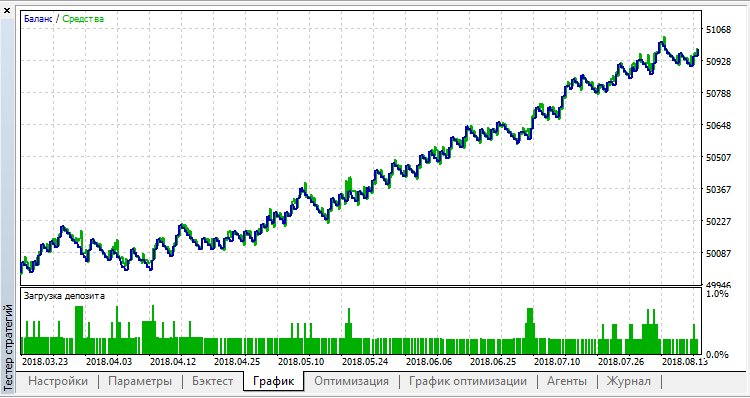Viewport: 750px width, 398px height.
Task: Click the 50928 axis value
Action: pos(718,61)
